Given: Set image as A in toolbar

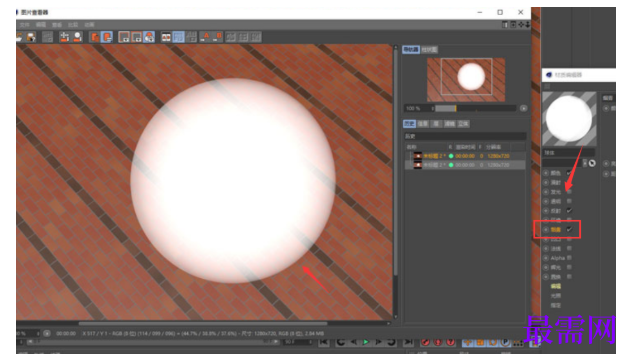Looking at the screenshot, I should pyautogui.click(x=205, y=37).
